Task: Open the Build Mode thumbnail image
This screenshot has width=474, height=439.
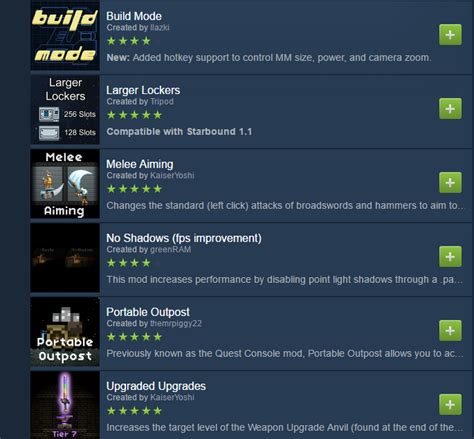Action: click(65, 35)
